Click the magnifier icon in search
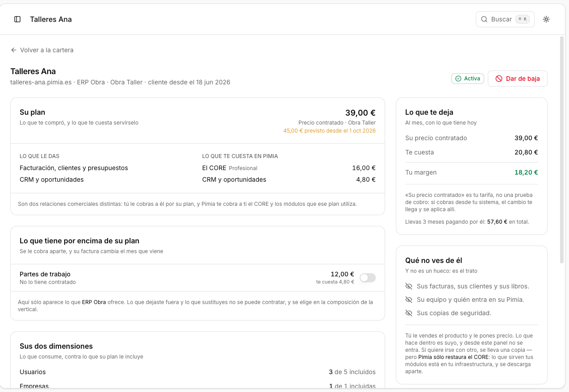The image size is (569, 392). coord(484,19)
